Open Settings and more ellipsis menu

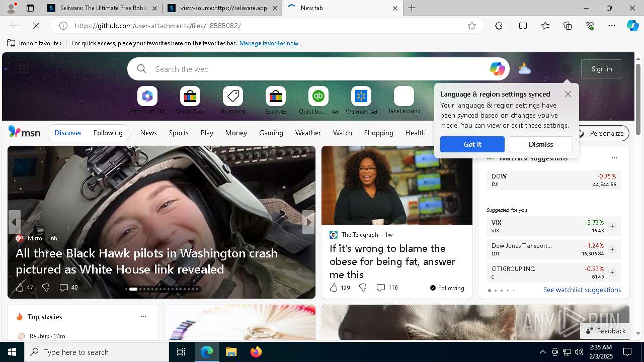(612, 26)
